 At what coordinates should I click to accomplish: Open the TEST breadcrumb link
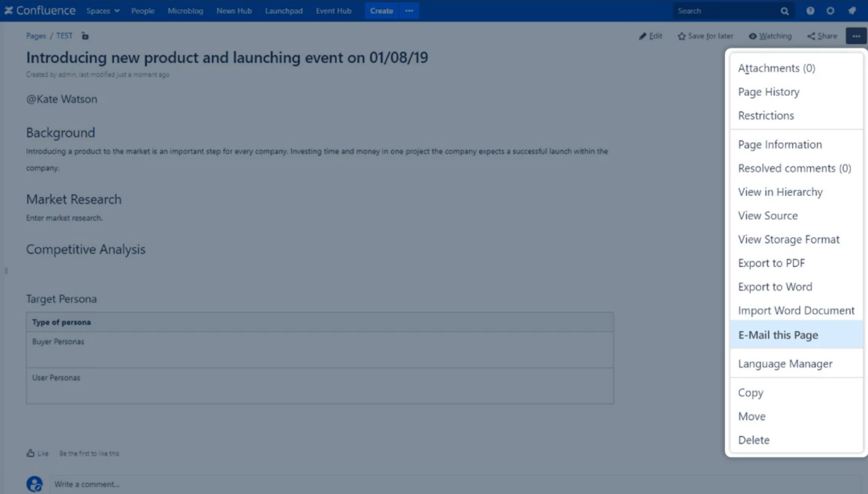click(x=64, y=36)
